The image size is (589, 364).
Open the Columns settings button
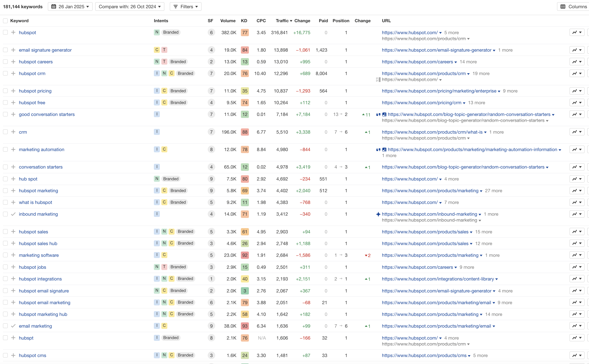coord(574,6)
